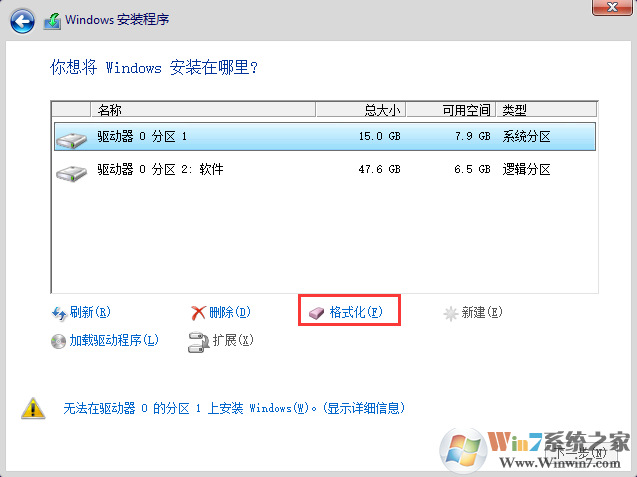
Task: Sort by the 总大小 column header
Action: pyautogui.click(x=360, y=110)
